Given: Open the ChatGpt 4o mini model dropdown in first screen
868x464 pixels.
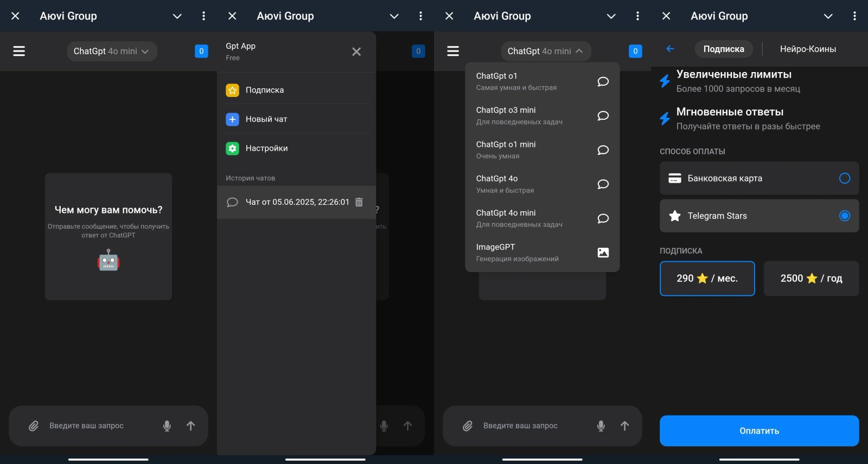Looking at the screenshot, I should click(112, 51).
